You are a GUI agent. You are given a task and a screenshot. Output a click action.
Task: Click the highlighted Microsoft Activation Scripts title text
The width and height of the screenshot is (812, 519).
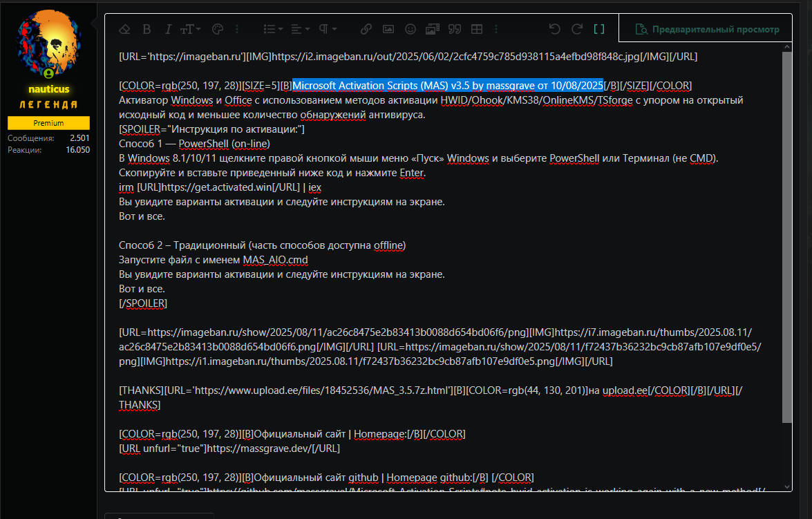pos(448,86)
